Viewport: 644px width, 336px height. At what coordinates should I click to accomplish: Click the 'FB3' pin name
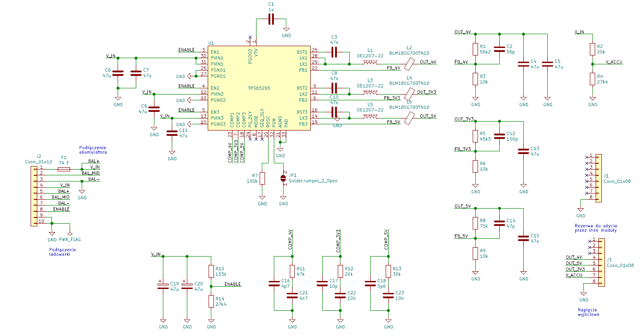(304, 124)
